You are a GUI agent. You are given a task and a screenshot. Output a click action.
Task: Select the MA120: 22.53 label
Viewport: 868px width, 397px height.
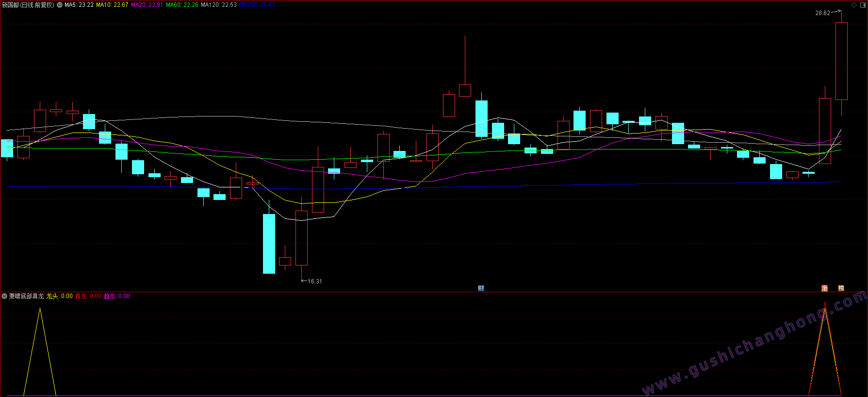coord(219,5)
